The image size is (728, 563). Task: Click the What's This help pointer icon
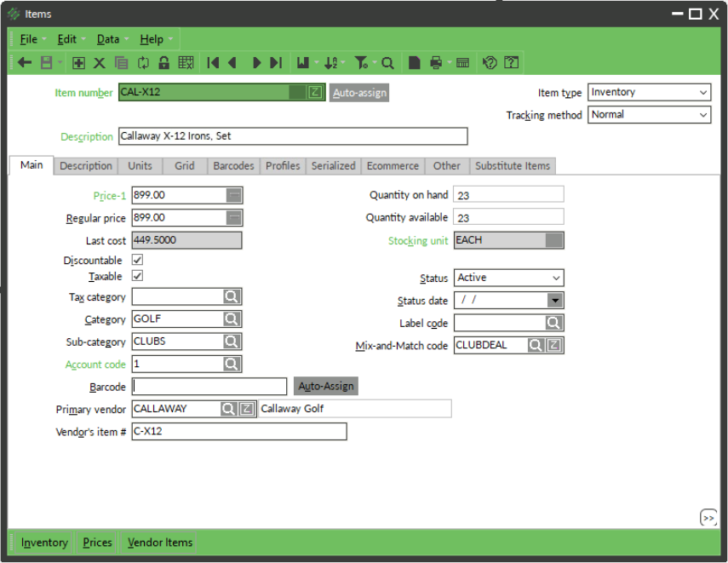(490, 63)
